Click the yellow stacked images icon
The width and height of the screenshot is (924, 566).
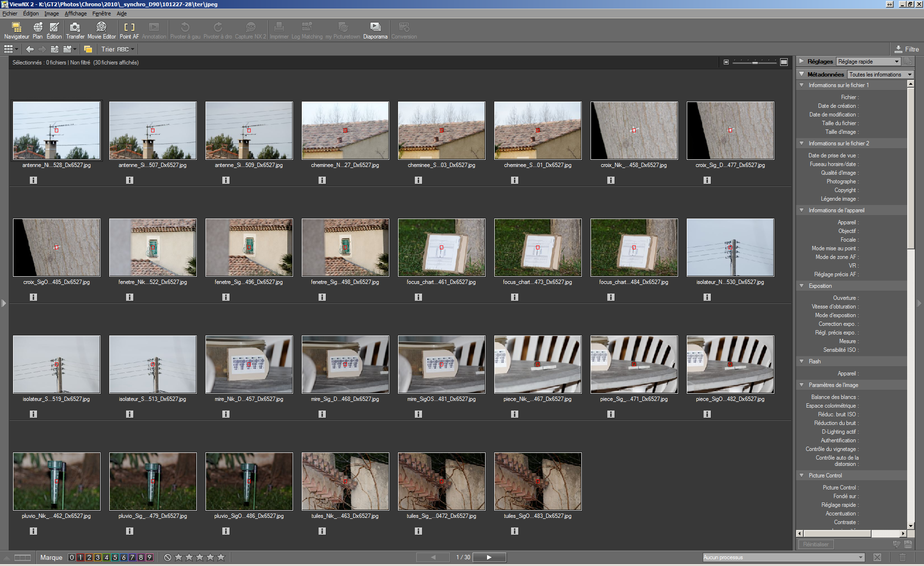88,49
